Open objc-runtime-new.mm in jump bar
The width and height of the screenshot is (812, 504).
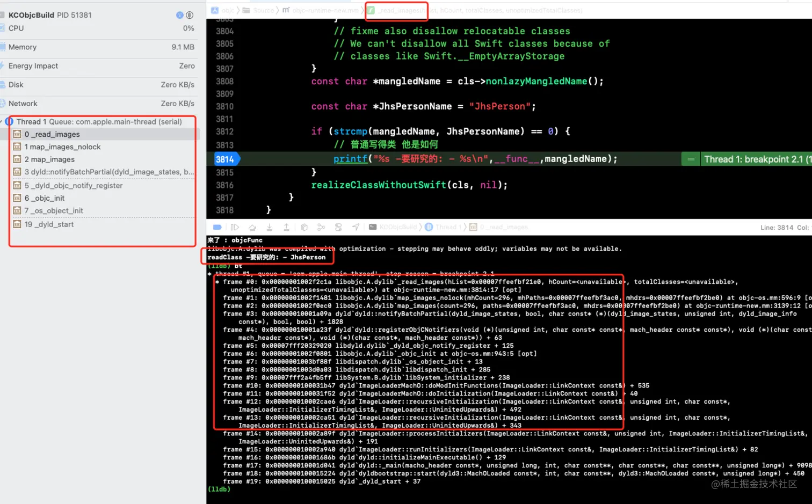coord(321,10)
